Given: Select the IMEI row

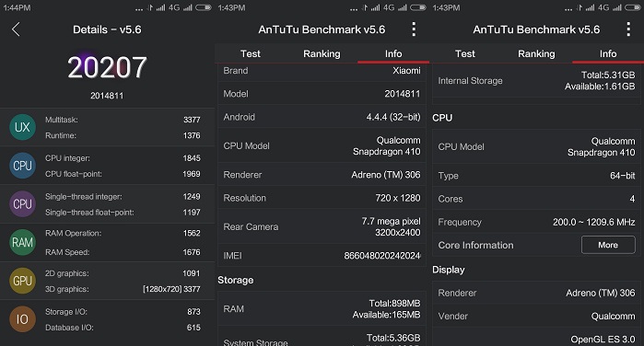Looking at the screenshot, I should click(x=322, y=256).
